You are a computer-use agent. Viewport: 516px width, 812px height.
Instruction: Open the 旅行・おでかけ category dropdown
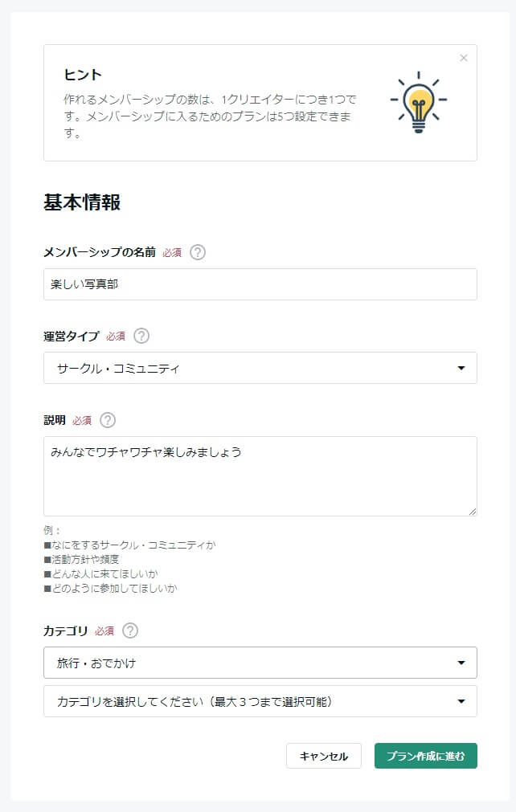tap(260, 663)
